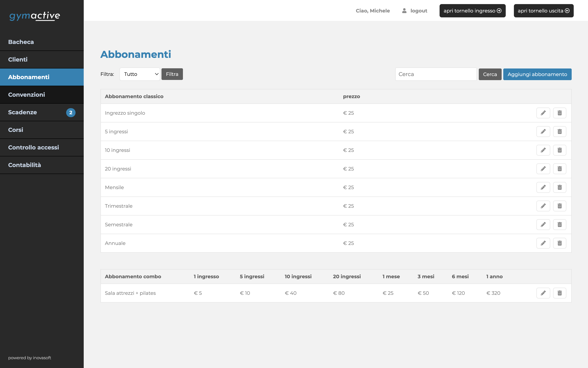Click the 3 mesi column header

426,276
